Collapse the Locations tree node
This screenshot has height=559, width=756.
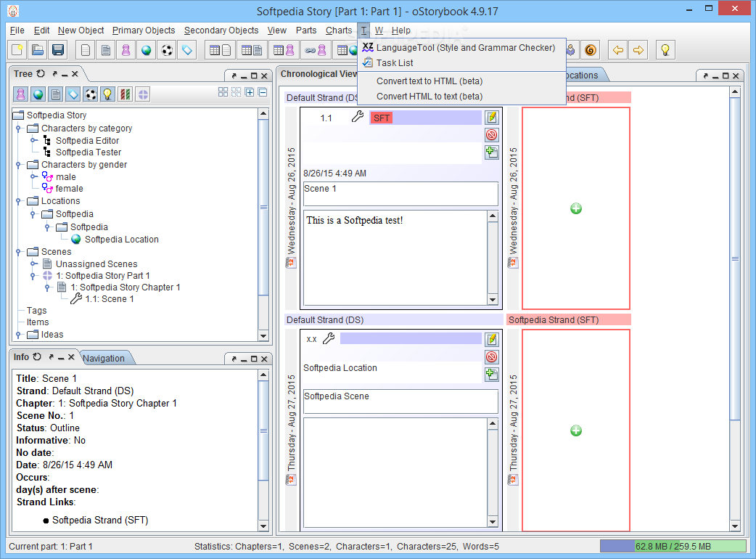tap(18, 200)
